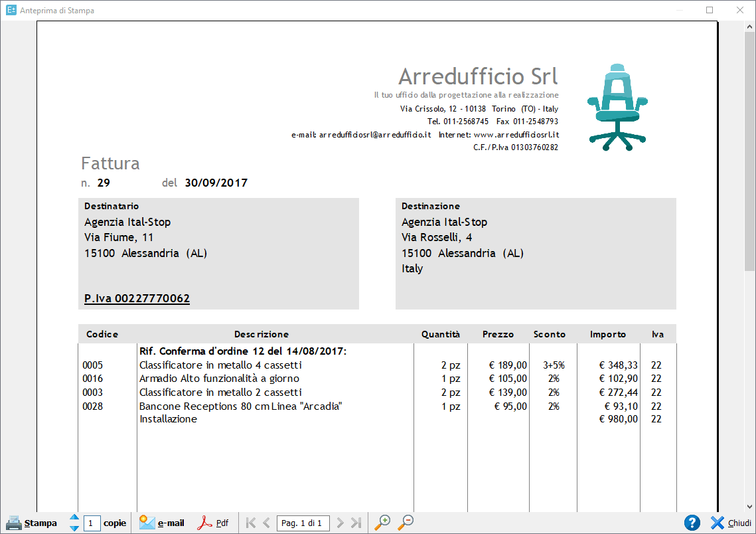Click the 'Iva' column header
The image size is (756, 534).
coord(658,334)
